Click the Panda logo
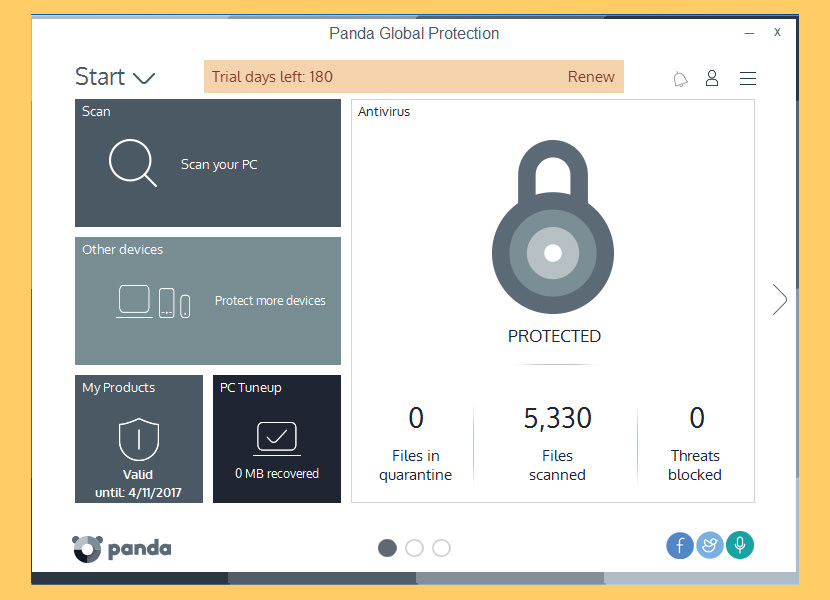This screenshot has width=830, height=600. pos(122,549)
